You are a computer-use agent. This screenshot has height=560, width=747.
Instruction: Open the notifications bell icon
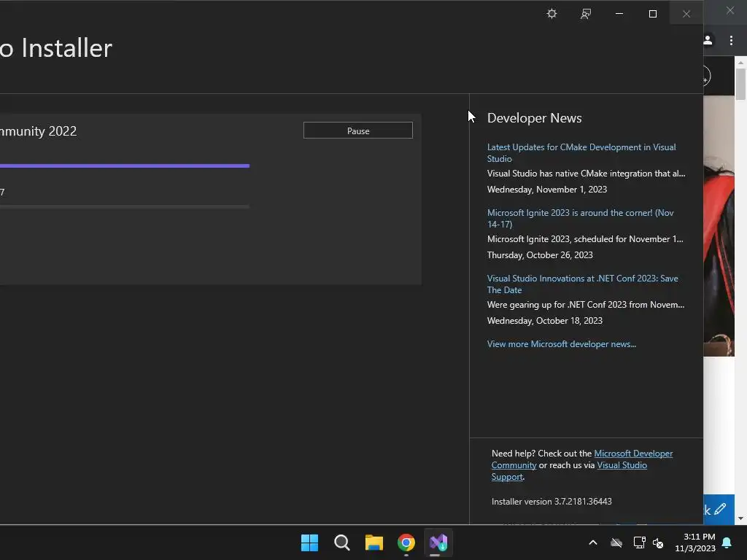pos(727,542)
